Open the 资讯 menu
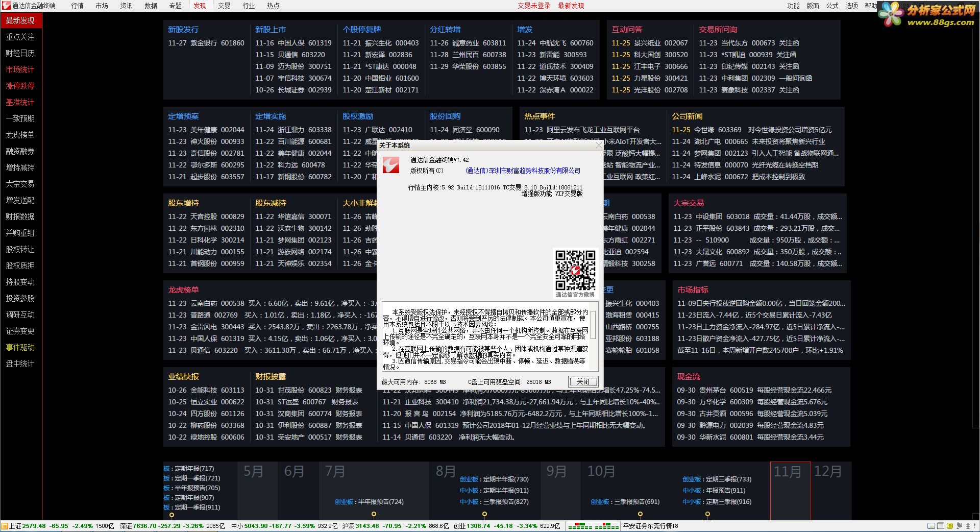This screenshot has width=980, height=532. click(x=127, y=6)
